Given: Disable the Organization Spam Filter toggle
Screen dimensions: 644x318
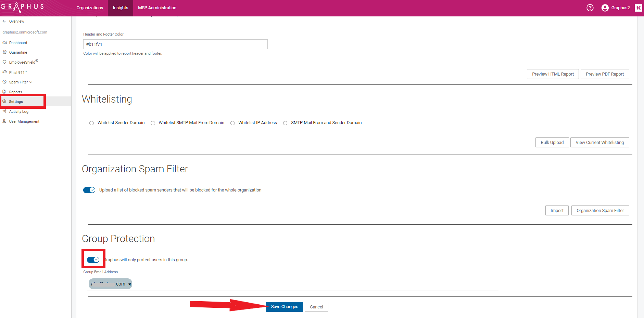Looking at the screenshot, I should [89, 190].
